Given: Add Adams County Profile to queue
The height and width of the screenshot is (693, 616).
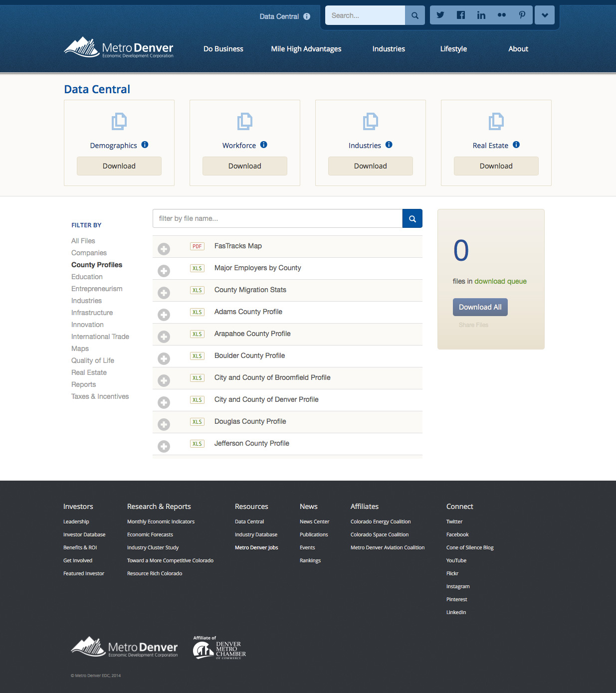Looking at the screenshot, I should tap(164, 315).
